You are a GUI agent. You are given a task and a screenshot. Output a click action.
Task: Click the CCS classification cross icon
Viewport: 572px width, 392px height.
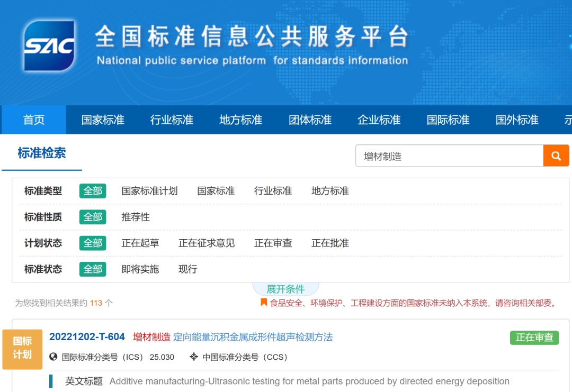pyautogui.click(x=194, y=357)
